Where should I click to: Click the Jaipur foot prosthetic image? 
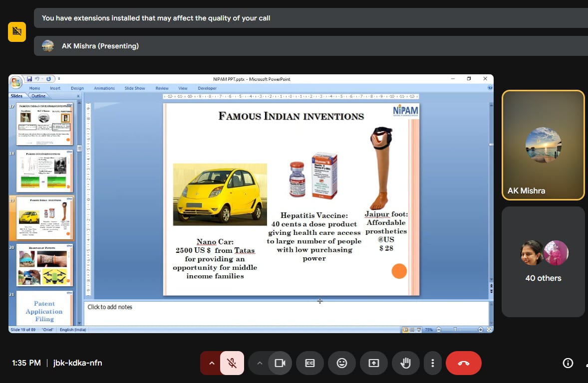click(x=381, y=168)
